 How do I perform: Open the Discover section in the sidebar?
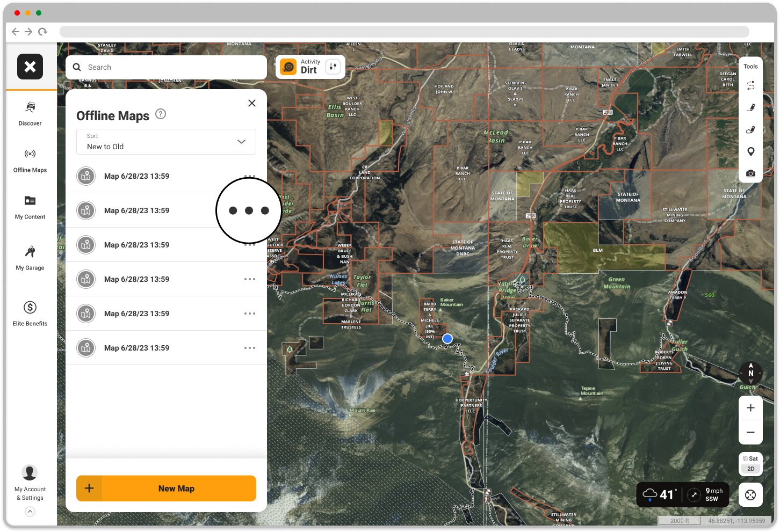(30, 114)
